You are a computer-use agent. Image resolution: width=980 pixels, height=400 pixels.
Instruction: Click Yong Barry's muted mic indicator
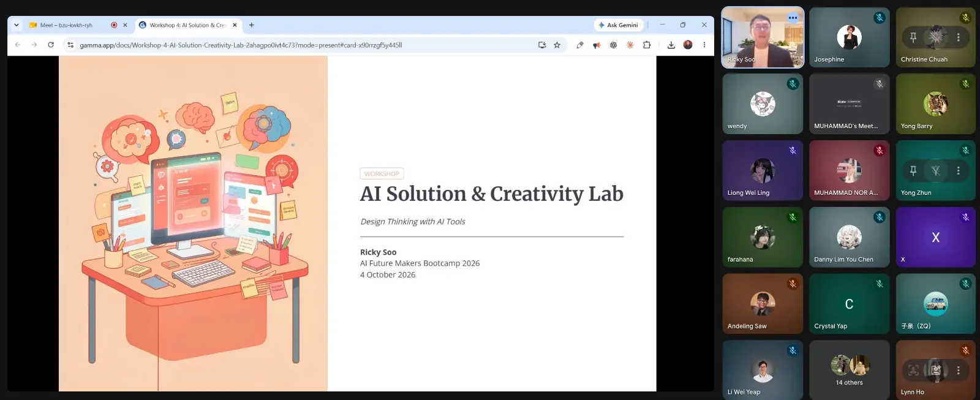point(966,84)
